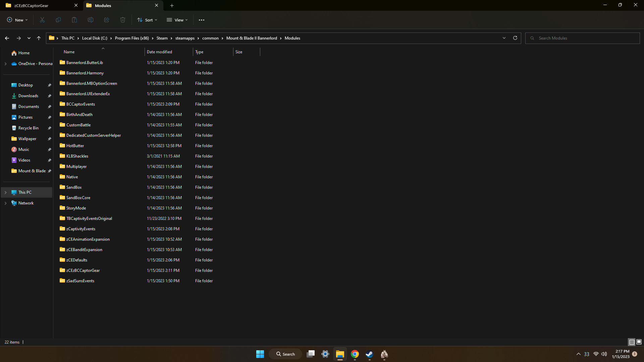644x362 pixels.
Task: Open the See more ellipsis menu
Action: point(202,20)
